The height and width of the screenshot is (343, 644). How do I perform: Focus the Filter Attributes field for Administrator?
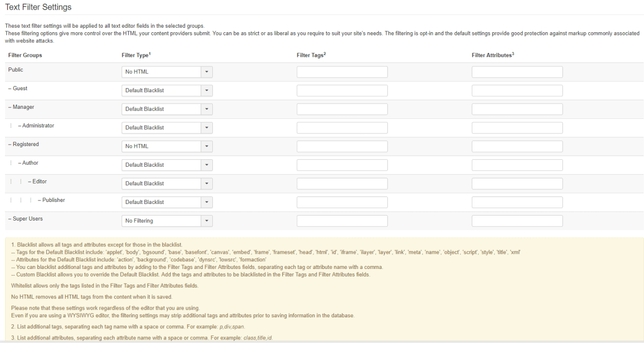point(517,128)
